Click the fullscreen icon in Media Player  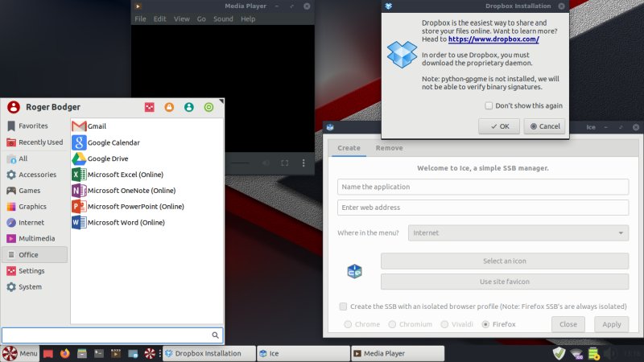283,163
